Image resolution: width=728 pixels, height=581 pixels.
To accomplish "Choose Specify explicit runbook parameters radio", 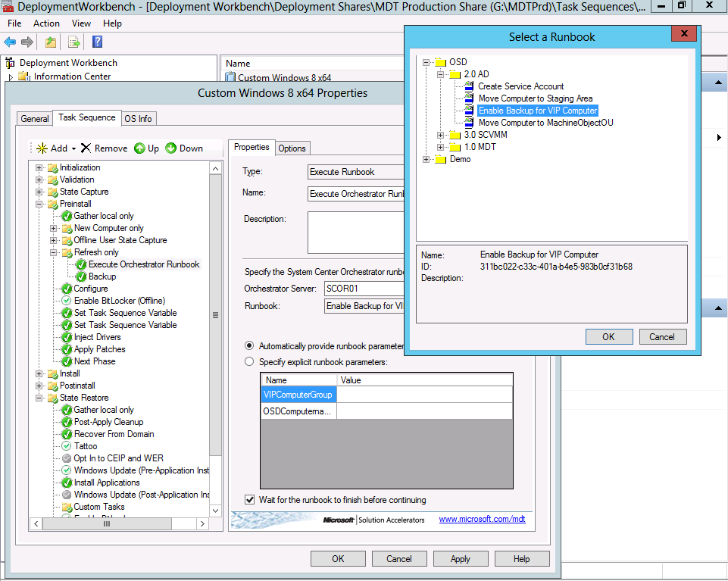I will pyautogui.click(x=249, y=362).
